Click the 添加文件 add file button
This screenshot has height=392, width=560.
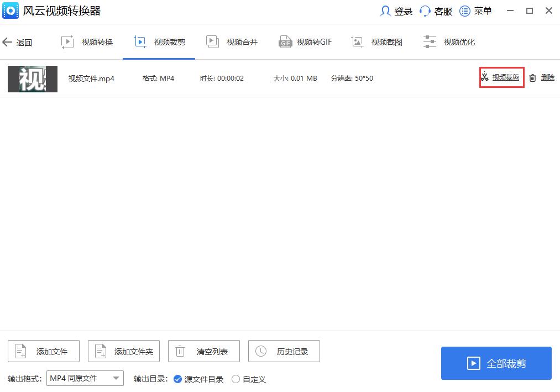click(43, 351)
